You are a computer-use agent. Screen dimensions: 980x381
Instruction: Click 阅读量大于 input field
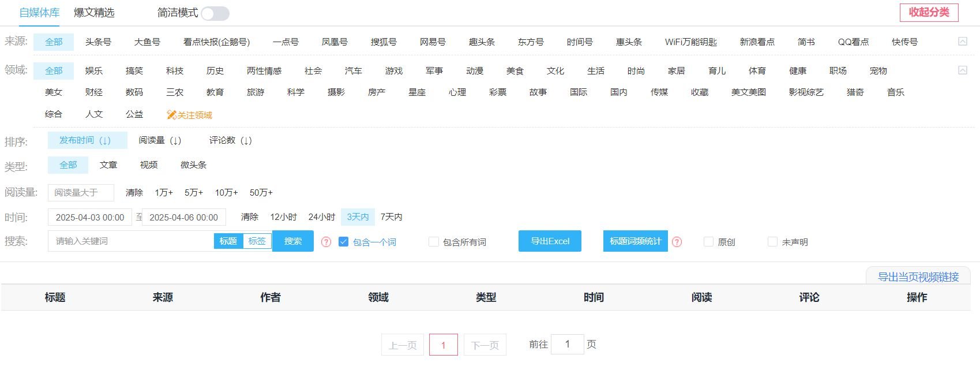81,192
